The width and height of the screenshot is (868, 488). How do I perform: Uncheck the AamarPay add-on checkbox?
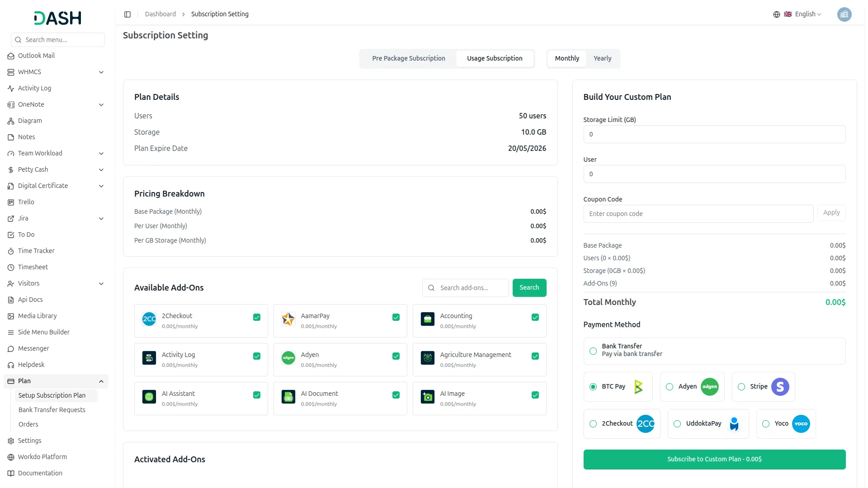point(396,317)
